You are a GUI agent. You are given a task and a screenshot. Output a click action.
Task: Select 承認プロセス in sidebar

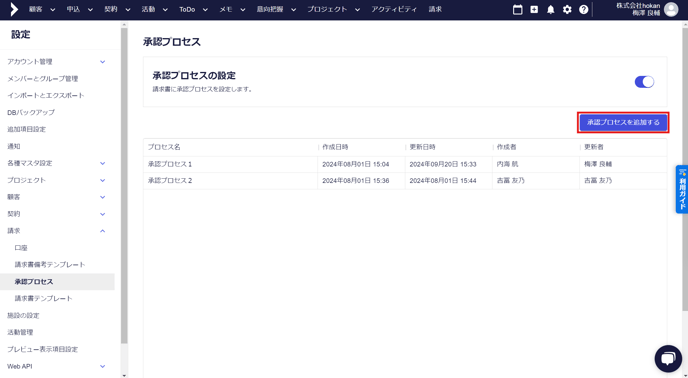pyautogui.click(x=57, y=281)
